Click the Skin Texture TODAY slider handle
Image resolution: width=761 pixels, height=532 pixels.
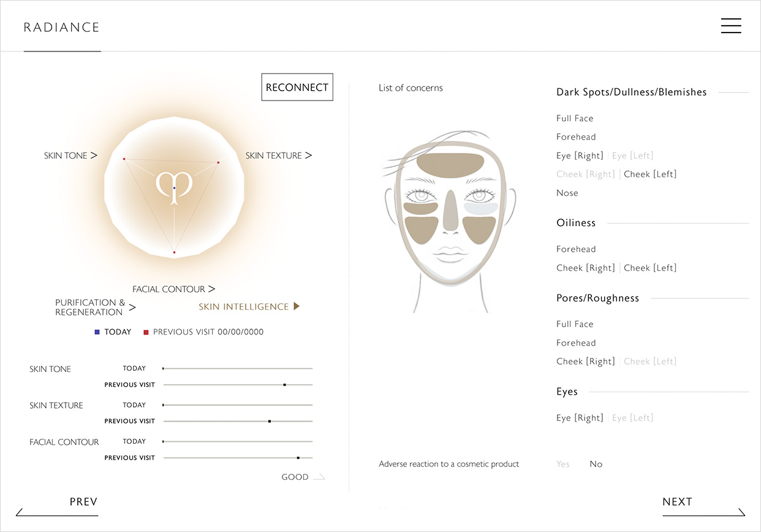[163, 405]
